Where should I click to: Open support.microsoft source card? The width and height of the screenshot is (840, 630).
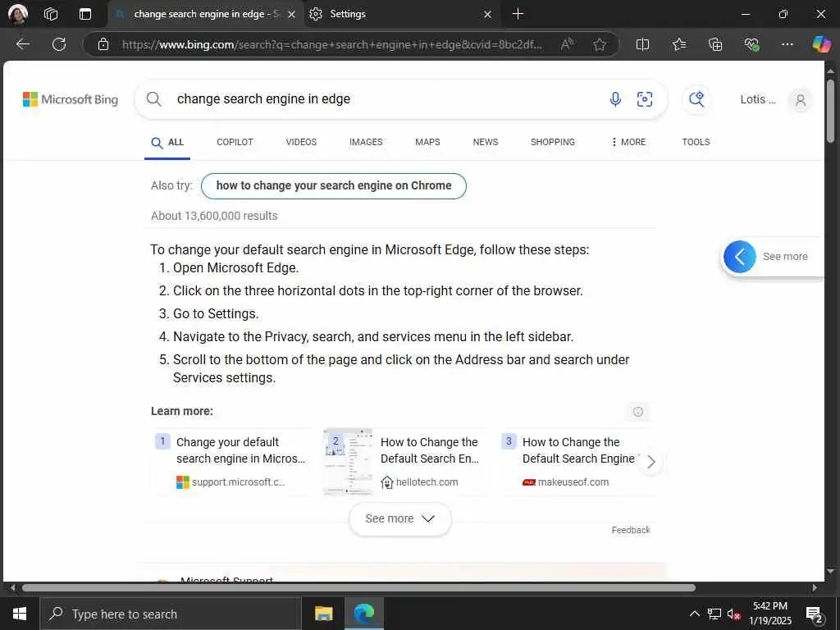click(x=232, y=462)
